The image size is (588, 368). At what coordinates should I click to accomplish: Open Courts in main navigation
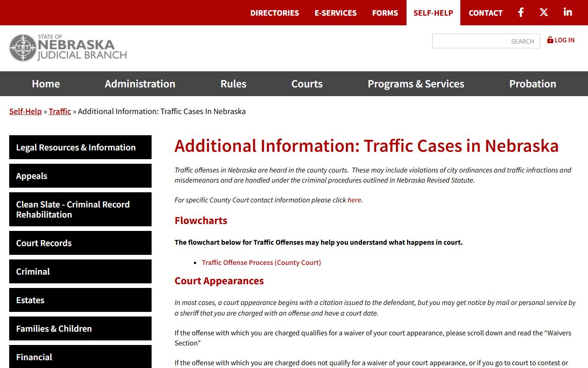pos(307,84)
